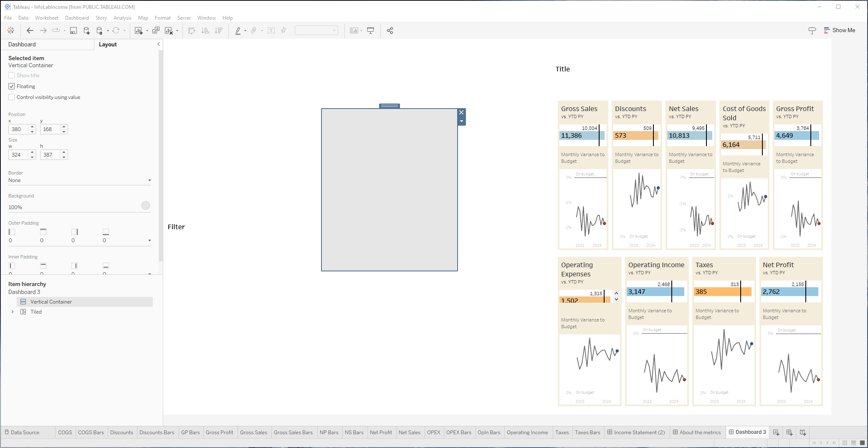Click the Show Me button

tap(839, 30)
